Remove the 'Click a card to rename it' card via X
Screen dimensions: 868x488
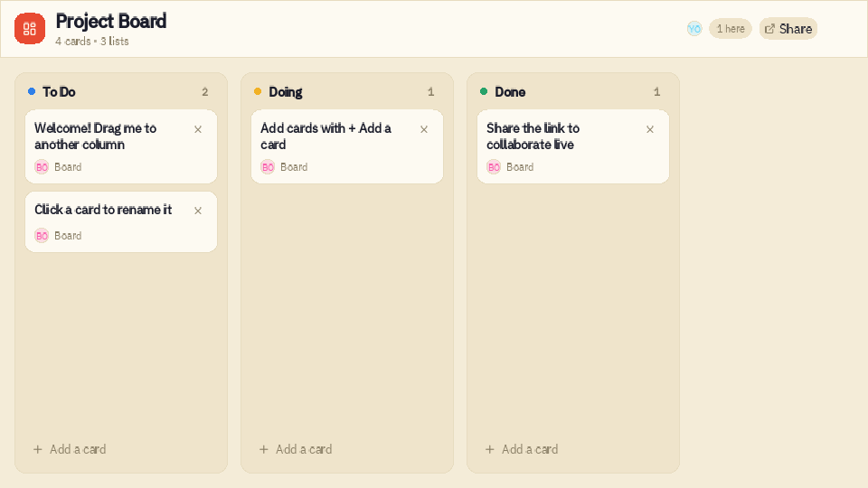pyautogui.click(x=198, y=211)
